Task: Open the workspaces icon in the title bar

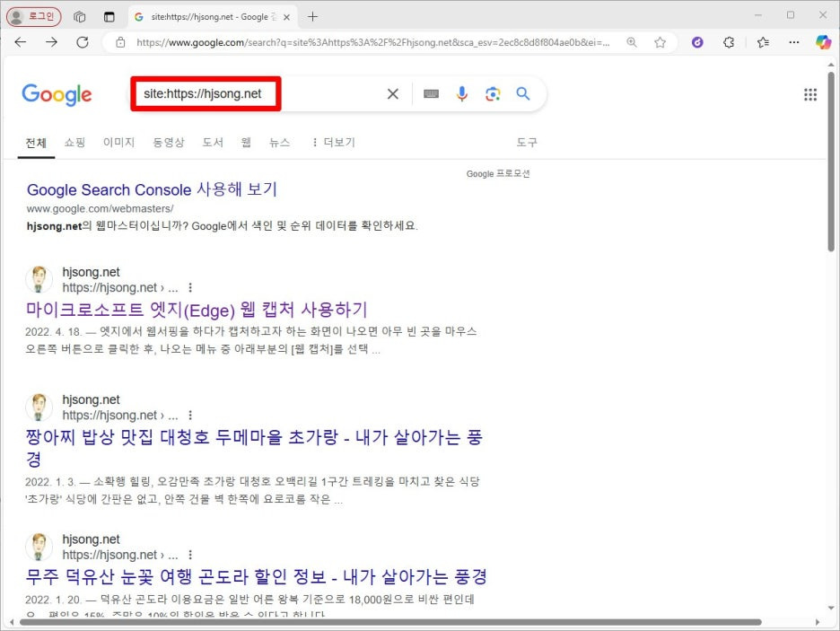Action: [80, 17]
